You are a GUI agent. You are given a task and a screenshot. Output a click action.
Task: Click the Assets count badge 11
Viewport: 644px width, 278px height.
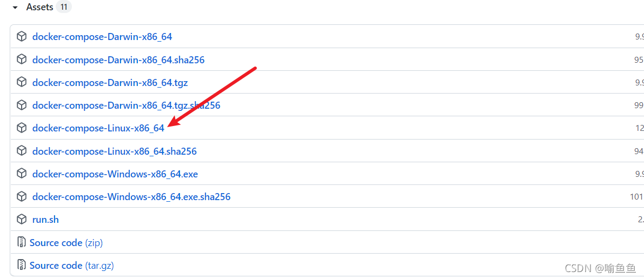pos(64,7)
